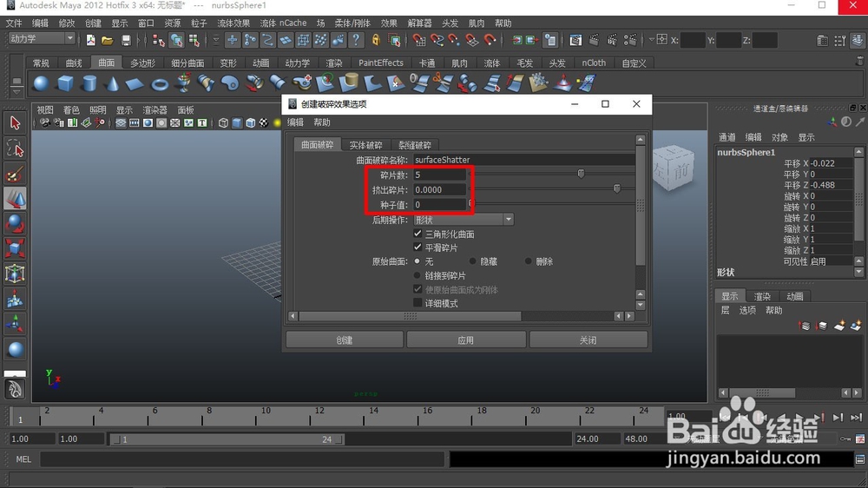
Task: Click the MEL command line input
Action: [242, 459]
